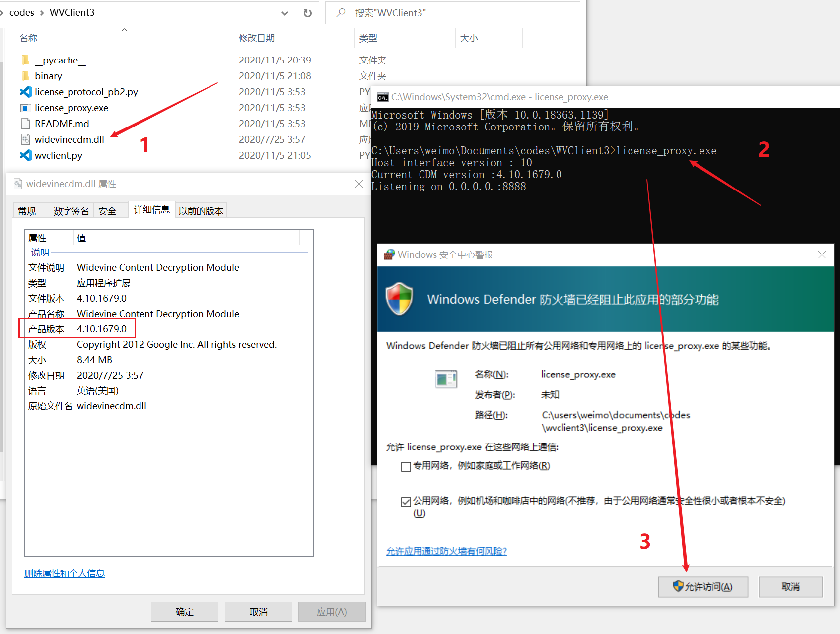Click the Explorer search box
This screenshot has height=634, width=840.
(x=453, y=13)
